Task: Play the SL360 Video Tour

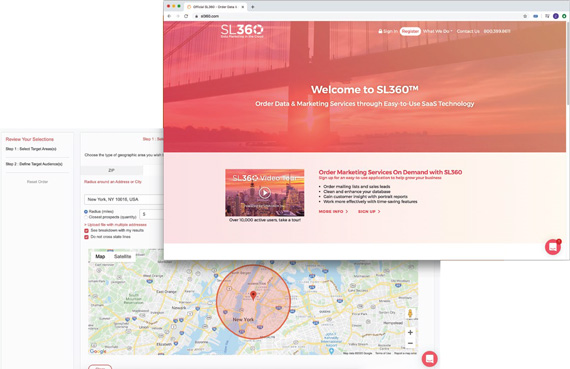Action: point(265,192)
